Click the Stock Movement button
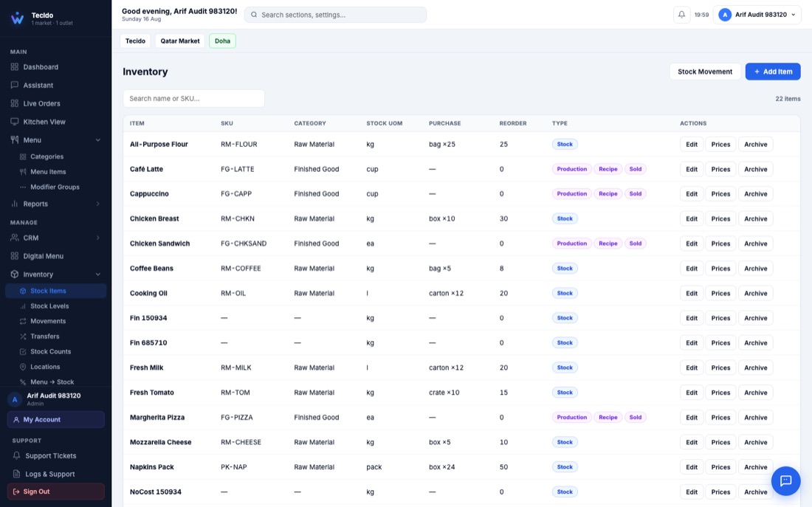 click(705, 72)
